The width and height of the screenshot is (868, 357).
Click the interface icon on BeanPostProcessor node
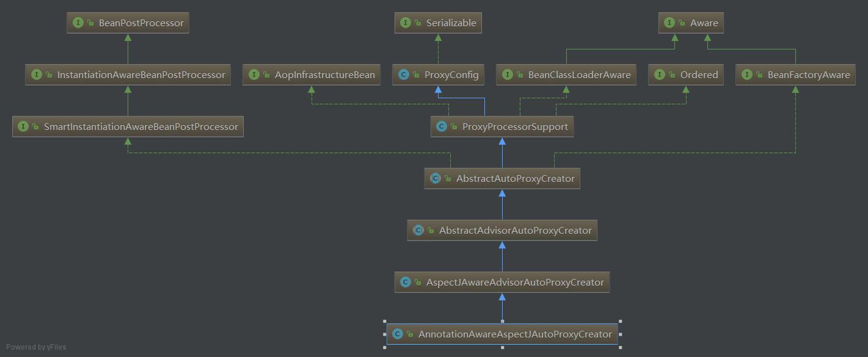coord(78,23)
